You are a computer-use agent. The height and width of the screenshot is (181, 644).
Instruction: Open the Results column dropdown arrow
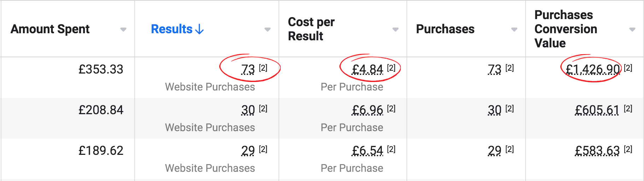(268, 30)
